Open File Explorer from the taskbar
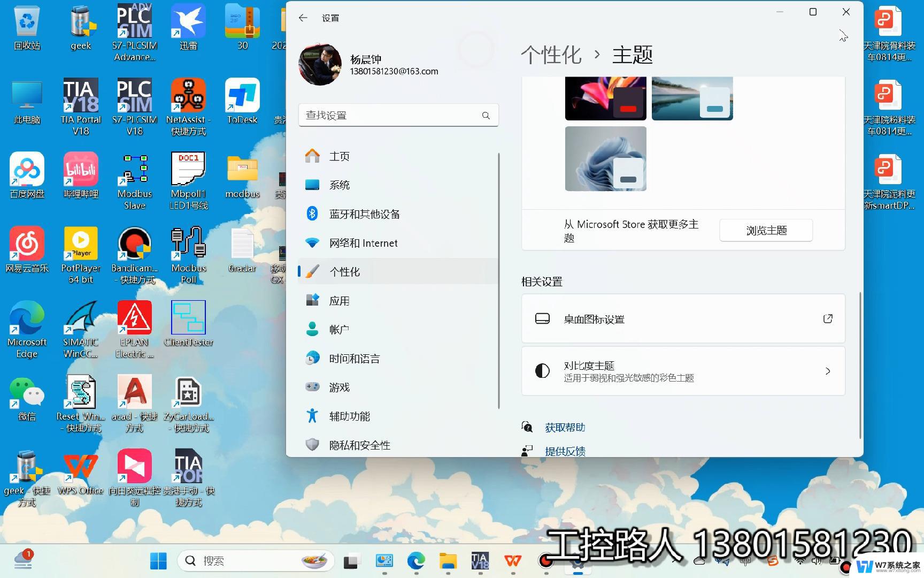The height and width of the screenshot is (578, 924). click(x=448, y=561)
